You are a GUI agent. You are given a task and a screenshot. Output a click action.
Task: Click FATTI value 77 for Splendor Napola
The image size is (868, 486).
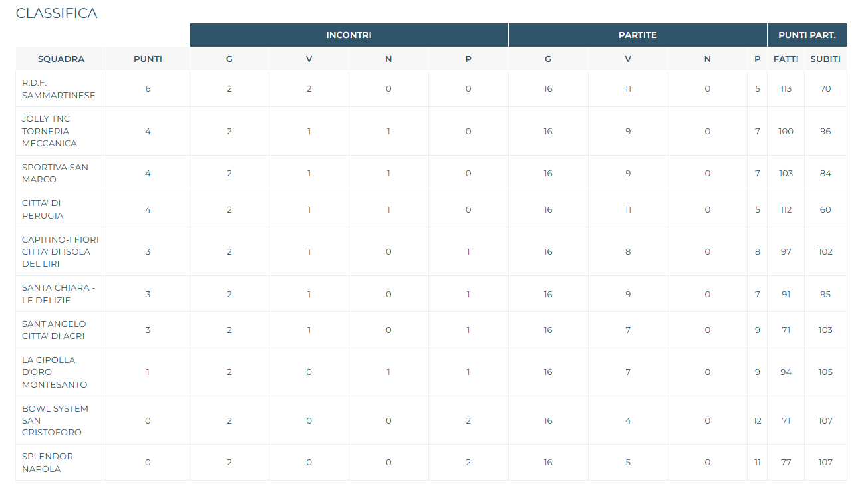(786, 462)
